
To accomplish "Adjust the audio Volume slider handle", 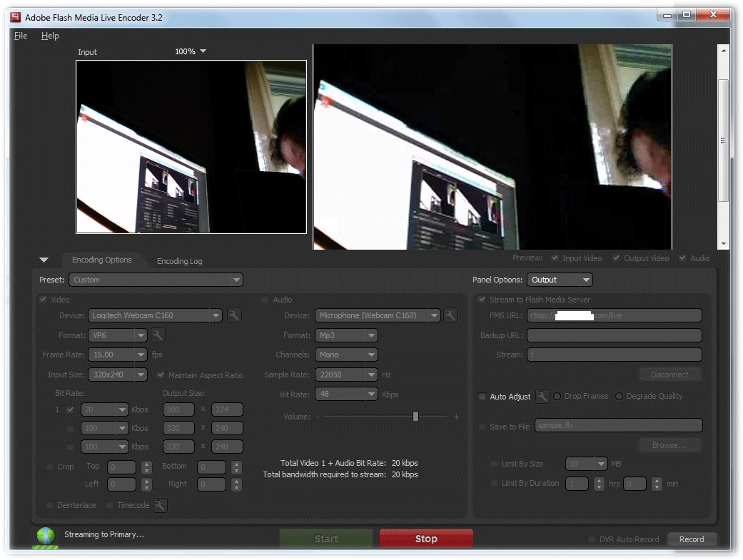I will tap(415, 417).
